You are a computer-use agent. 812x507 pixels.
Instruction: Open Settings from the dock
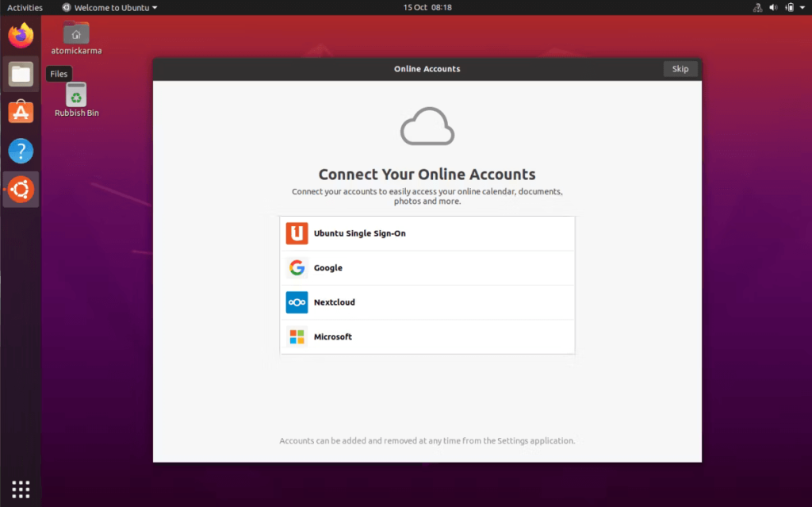(20, 189)
